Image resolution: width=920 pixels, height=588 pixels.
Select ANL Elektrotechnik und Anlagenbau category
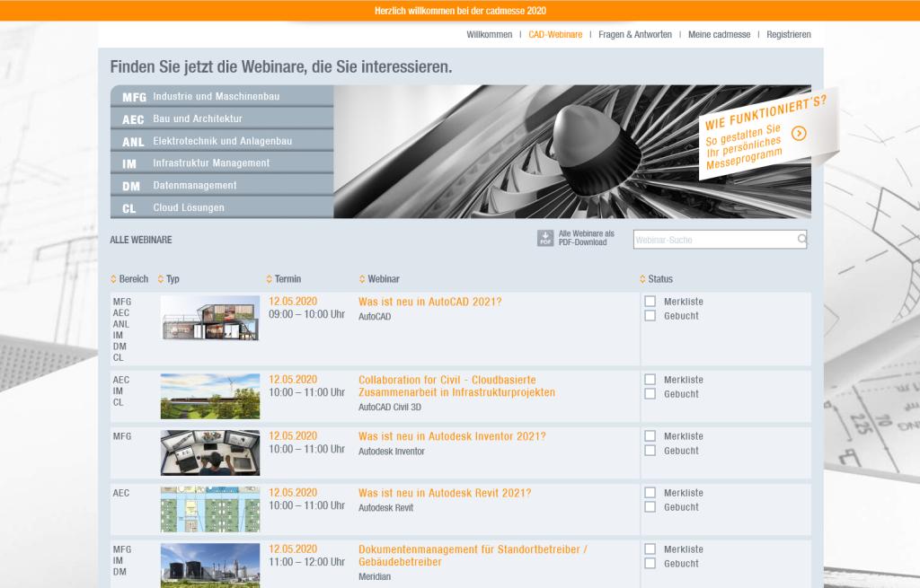click(x=222, y=141)
